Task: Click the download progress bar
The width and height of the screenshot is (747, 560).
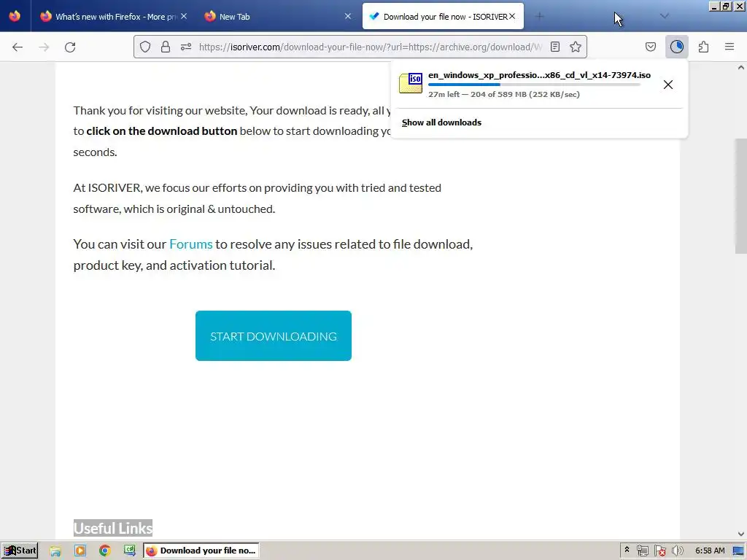Action: (534, 85)
